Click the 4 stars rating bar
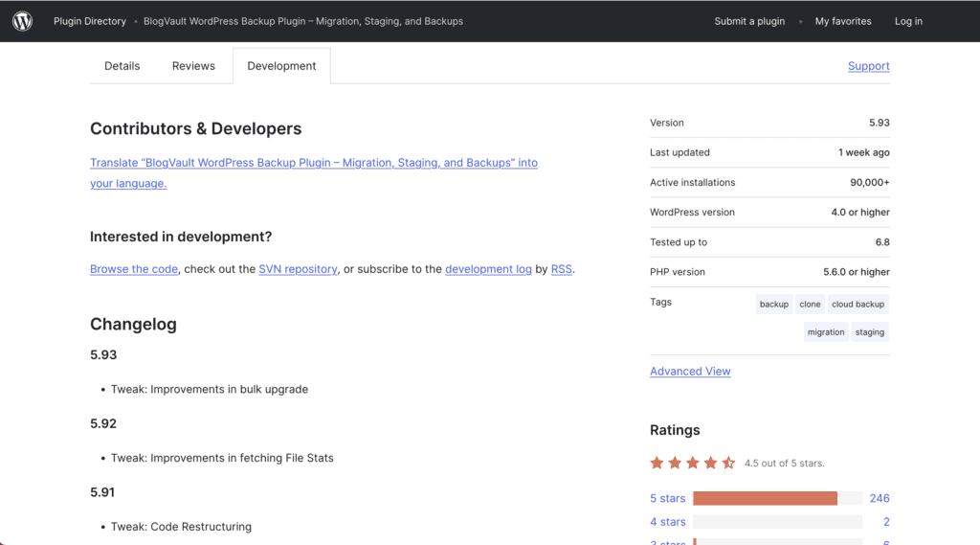Viewport: 980px width, 545px height. [x=777, y=522]
